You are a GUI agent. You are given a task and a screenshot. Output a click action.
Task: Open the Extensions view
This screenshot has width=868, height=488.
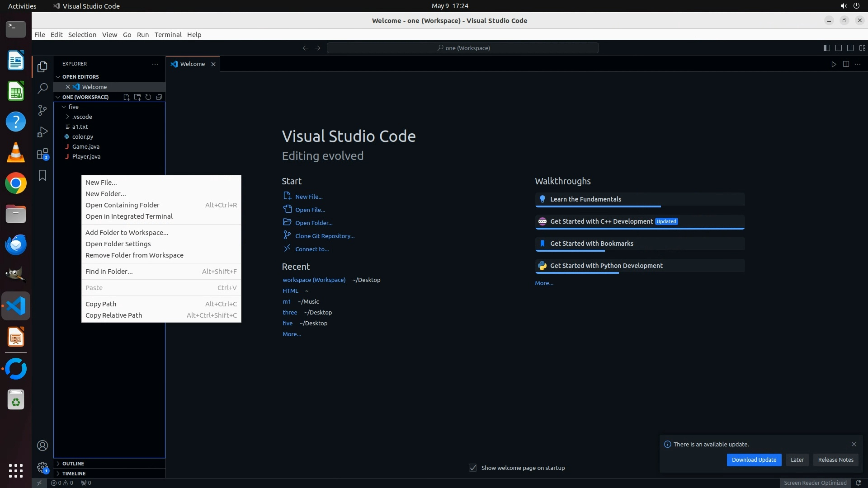[42, 154]
